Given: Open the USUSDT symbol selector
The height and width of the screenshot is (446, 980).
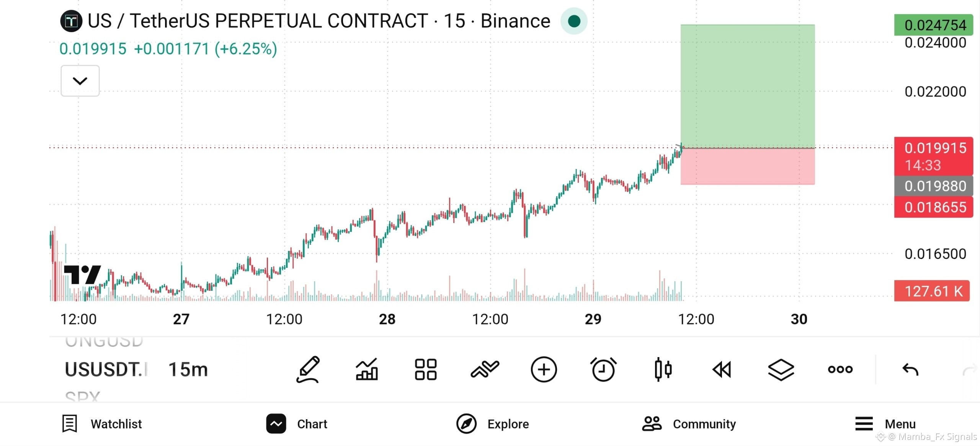Looking at the screenshot, I should [106, 370].
